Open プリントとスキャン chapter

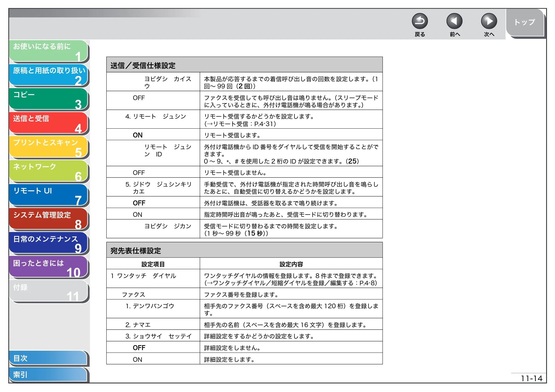point(48,147)
